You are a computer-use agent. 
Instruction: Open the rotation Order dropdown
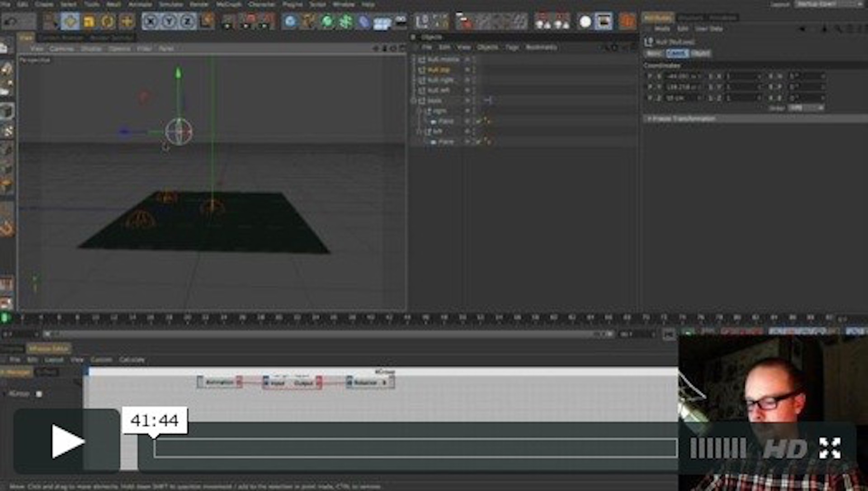pyautogui.click(x=807, y=108)
